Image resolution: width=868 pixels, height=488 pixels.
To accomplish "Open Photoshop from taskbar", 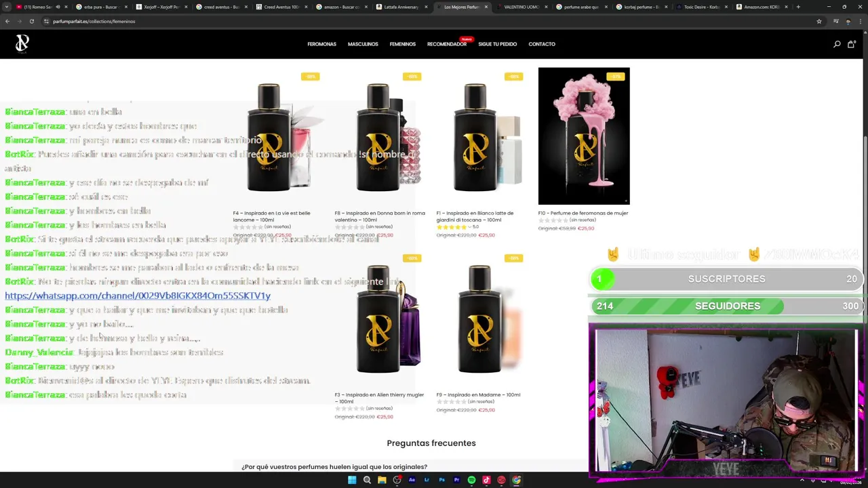I will [441, 480].
